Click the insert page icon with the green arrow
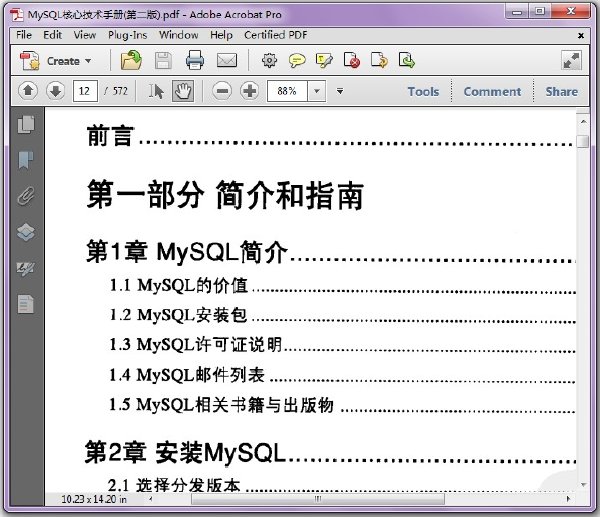This screenshot has height=517, width=600. click(406, 60)
